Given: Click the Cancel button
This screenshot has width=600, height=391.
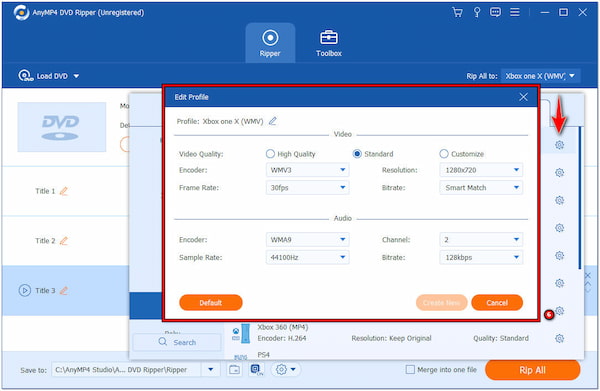Looking at the screenshot, I should click(497, 303).
